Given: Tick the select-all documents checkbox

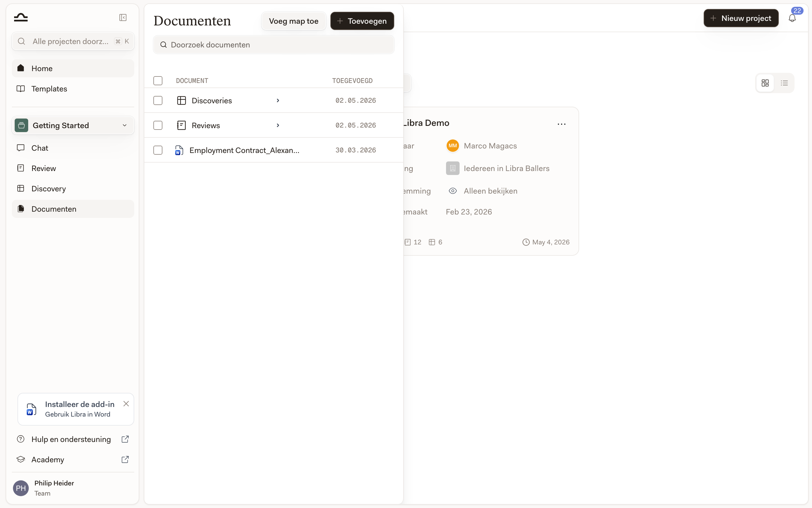Looking at the screenshot, I should (x=158, y=81).
